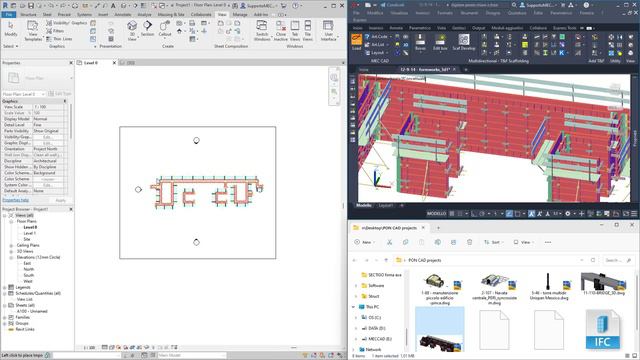640x360 pixels.
Task: Open the Select dropdown under Modify
Action: (11, 46)
